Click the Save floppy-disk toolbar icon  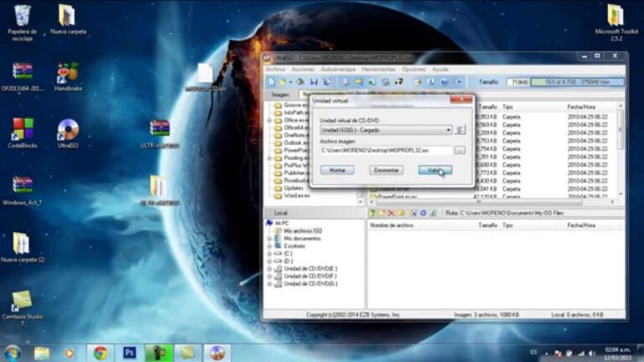click(314, 82)
